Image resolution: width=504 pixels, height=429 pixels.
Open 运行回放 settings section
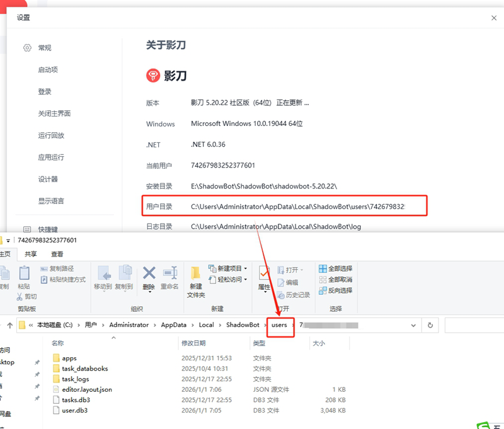point(51,135)
